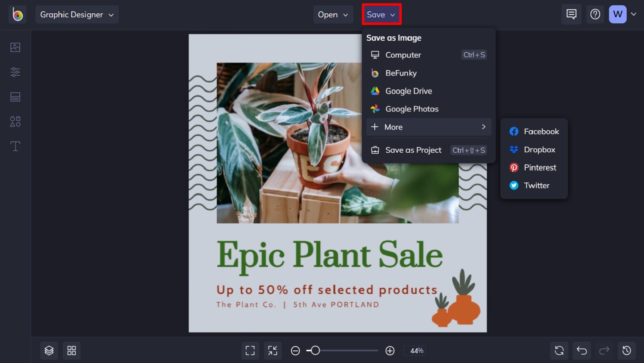The height and width of the screenshot is (363, 644).
Task: Open the Templates panel
Action: [x=15, y=97]
